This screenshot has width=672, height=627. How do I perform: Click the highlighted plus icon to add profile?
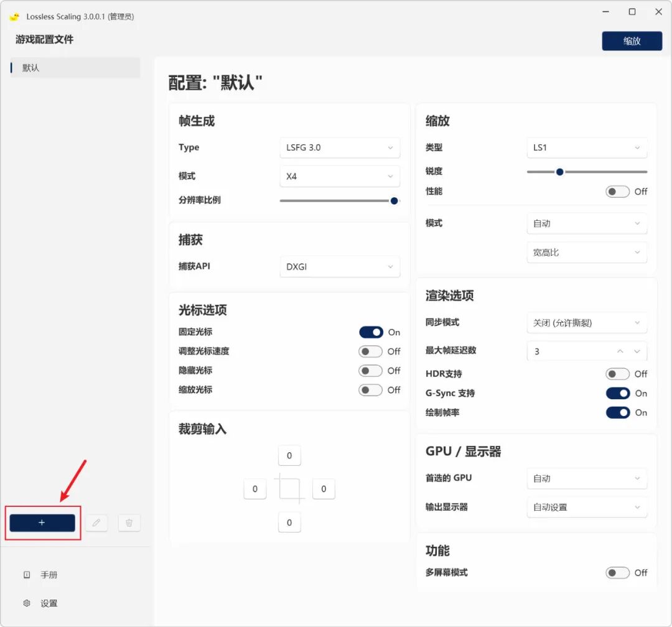pos(42,523)
